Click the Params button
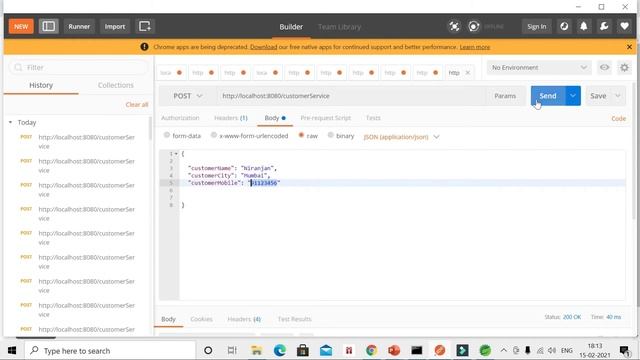This screenshot has height=360, width=640. [505, 96]
